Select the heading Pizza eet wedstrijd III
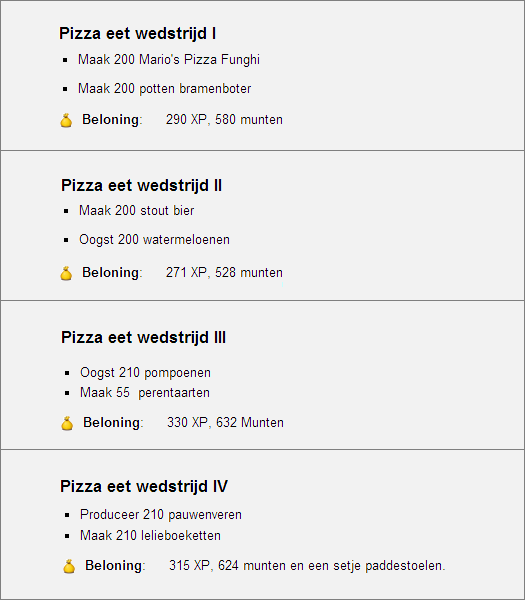The height and width of the screenshot is (600, 525). [143, 338]
